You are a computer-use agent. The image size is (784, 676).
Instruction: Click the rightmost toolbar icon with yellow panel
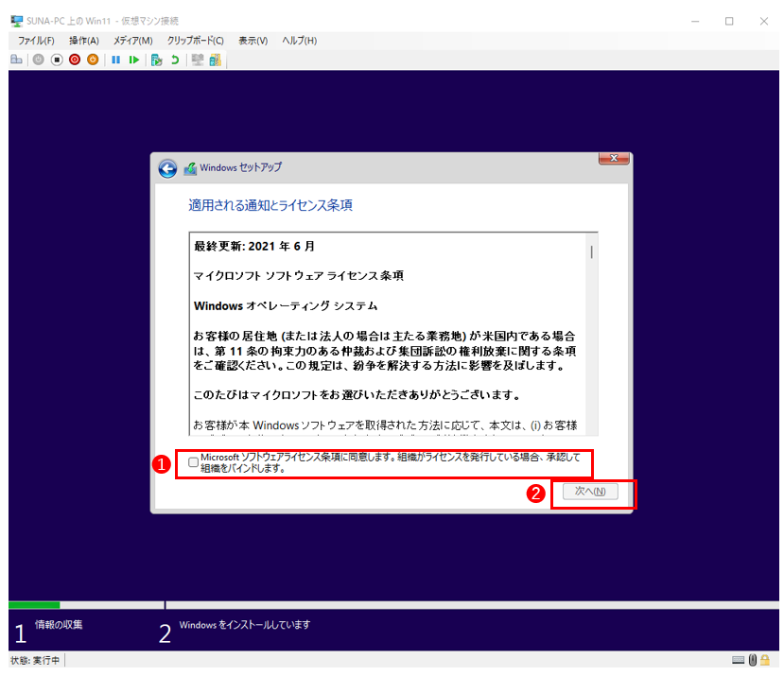[216, 60]
